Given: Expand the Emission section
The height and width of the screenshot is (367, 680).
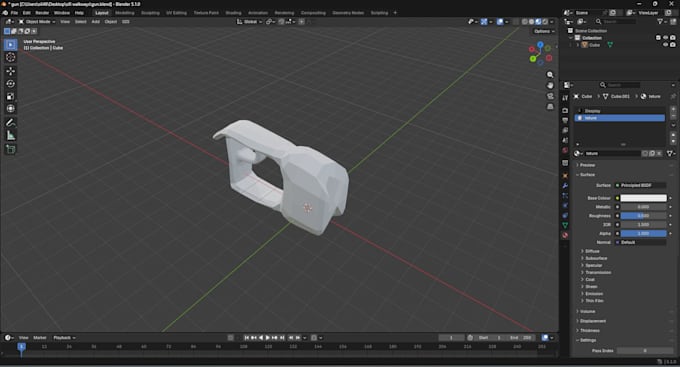Looking at the screenshot, I should pos(594,294).
